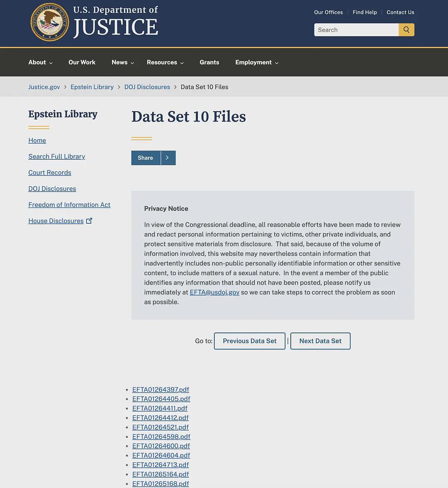Select the Grants menu item

[x=209, y=62]
